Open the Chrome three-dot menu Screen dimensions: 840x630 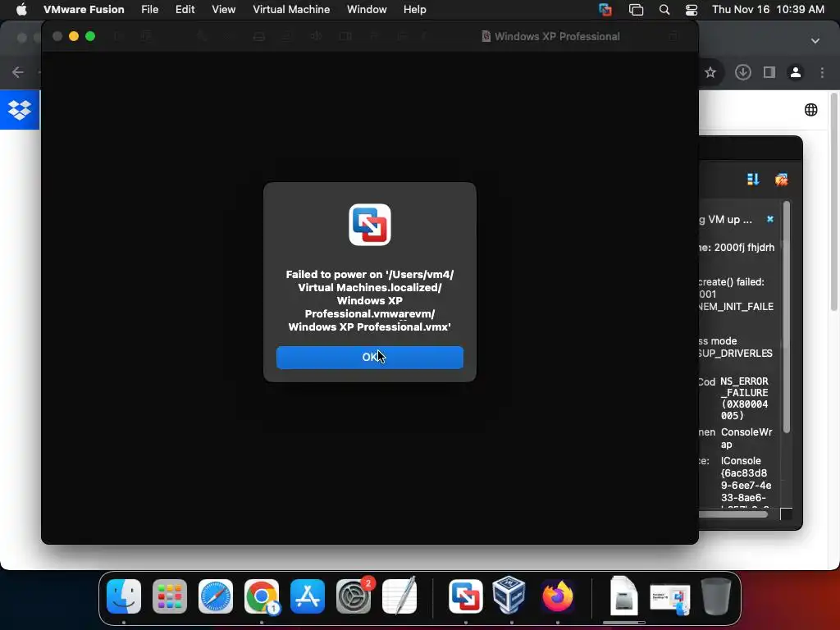(822, 72)
